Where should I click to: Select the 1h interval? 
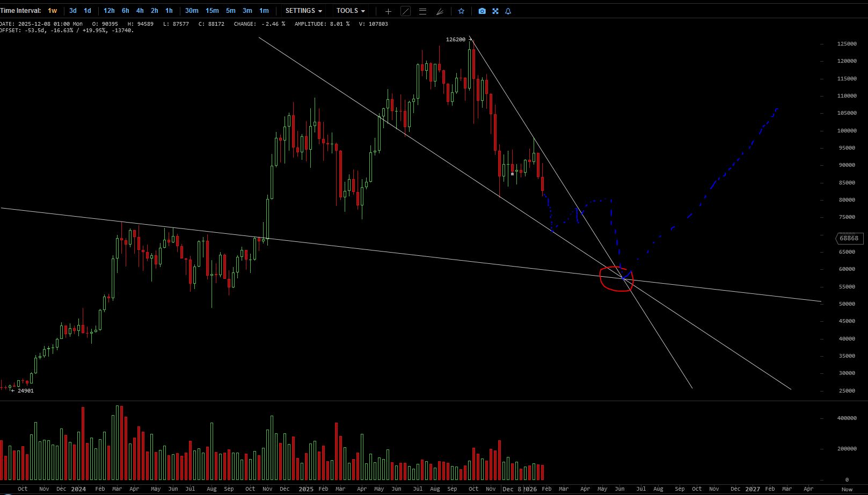click(x=169, y=11)
